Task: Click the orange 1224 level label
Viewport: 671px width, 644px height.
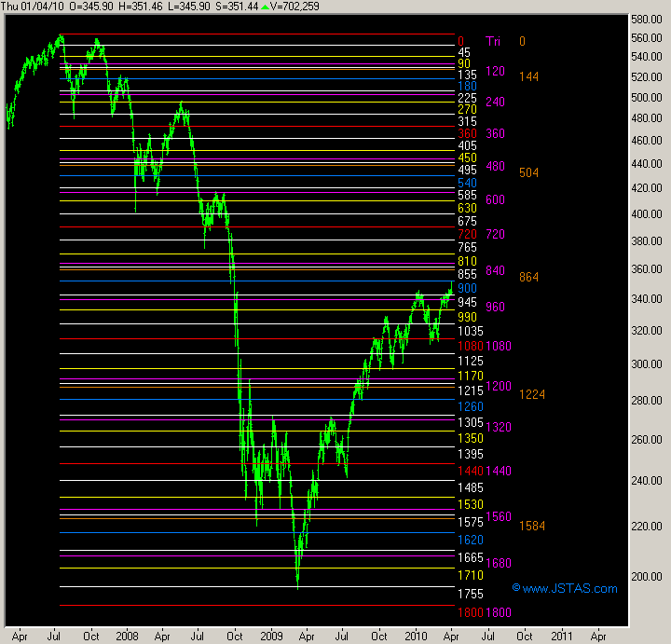Action: (532, 394)
